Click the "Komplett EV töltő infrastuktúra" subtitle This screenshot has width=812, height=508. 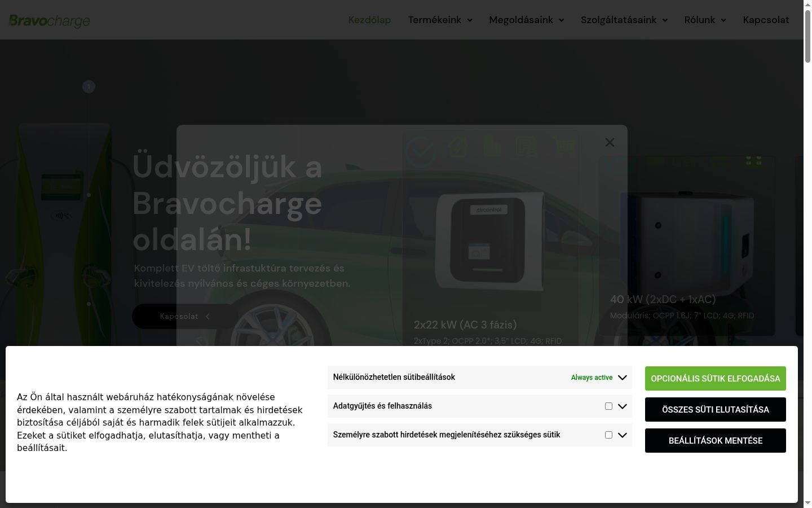point(242,275)
